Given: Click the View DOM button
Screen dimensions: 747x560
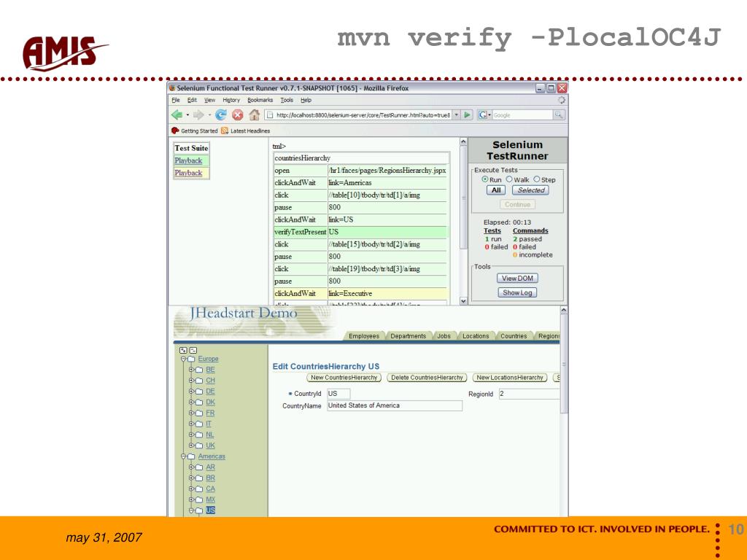Looking at the screenshot, I should pyautogui.click(x=517, y=278).
